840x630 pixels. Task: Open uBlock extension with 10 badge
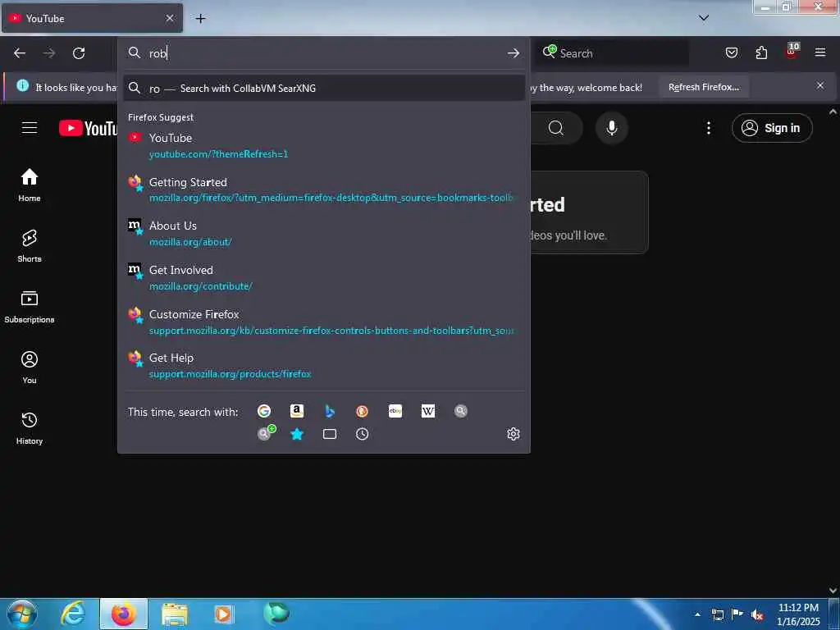pyautogui.click(x=792, y=52)
